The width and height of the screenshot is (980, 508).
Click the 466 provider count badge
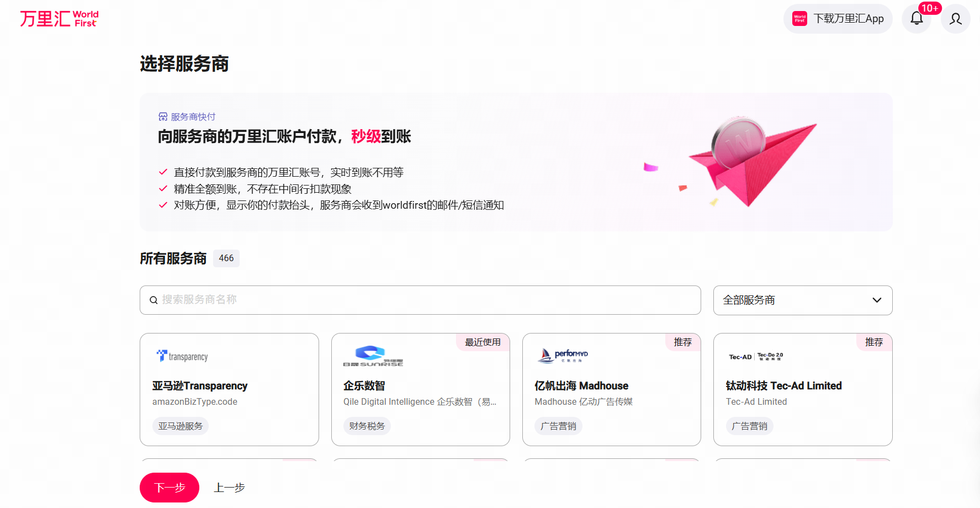[x=226, y=258]
